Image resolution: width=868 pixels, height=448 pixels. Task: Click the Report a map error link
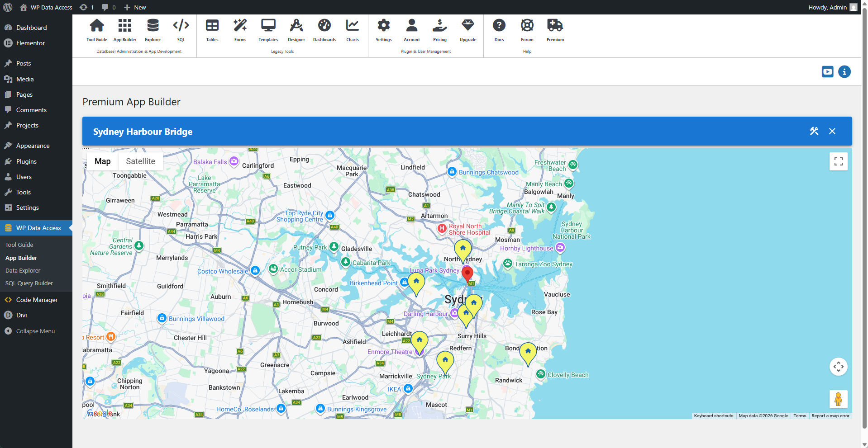pos(830,416)
